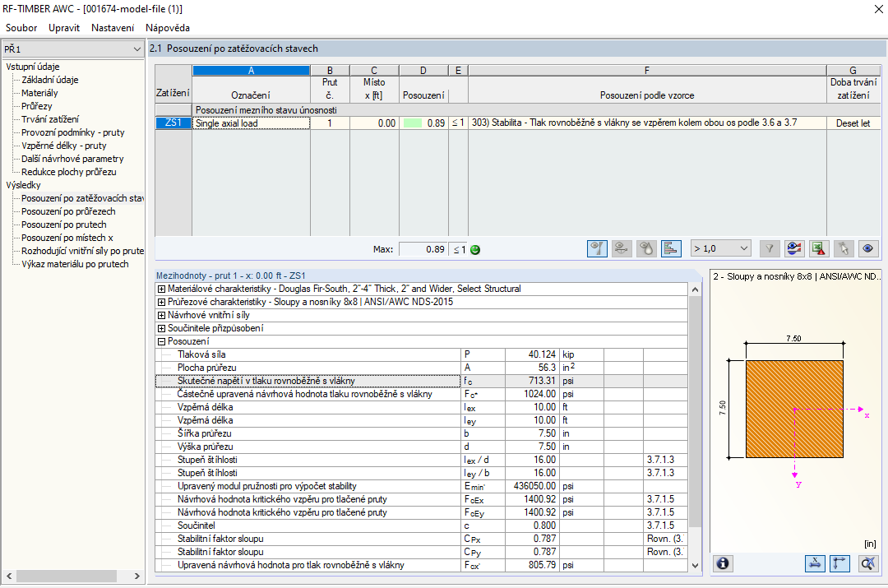Click the Vstupní údaje tree root

[x=33, y=67]
